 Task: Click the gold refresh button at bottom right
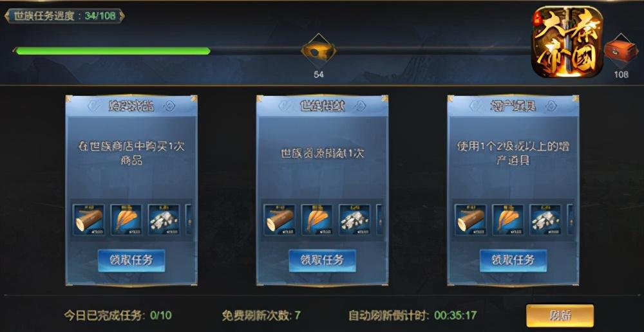pos(560,315)
